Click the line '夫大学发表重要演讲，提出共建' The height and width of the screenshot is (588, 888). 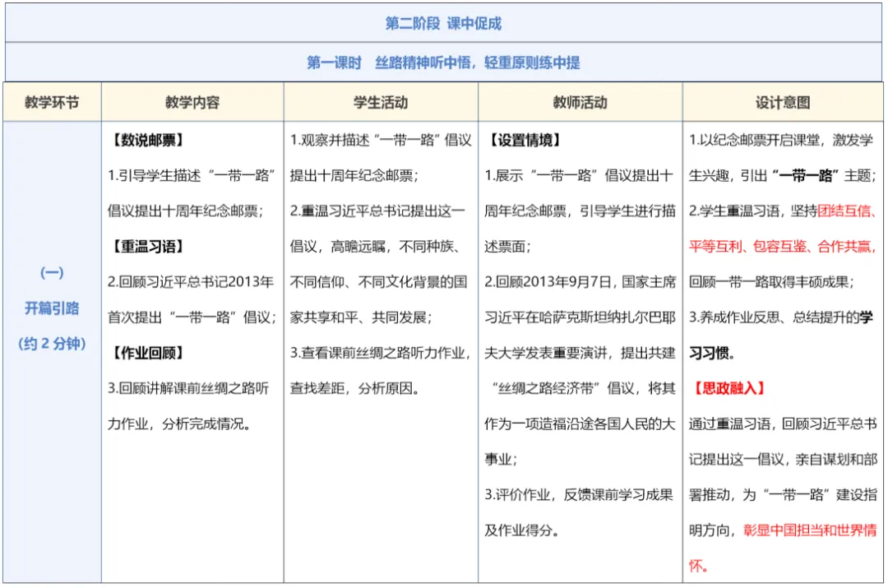(580, 353)
